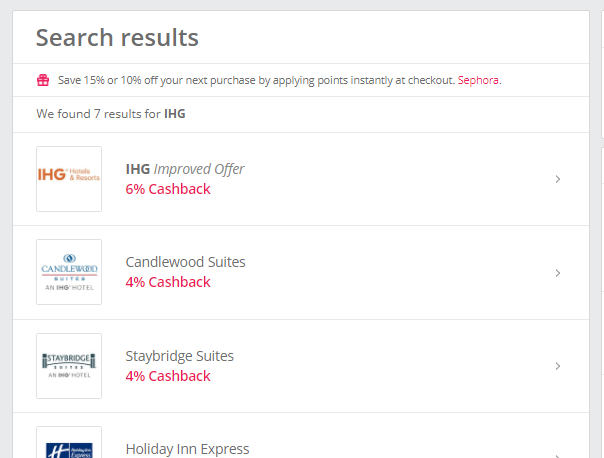The height and width of the screenshot is (458, 604).
Task: Select Candlewood Suites 4% Cashback text
Action: (x=168, y=282)
